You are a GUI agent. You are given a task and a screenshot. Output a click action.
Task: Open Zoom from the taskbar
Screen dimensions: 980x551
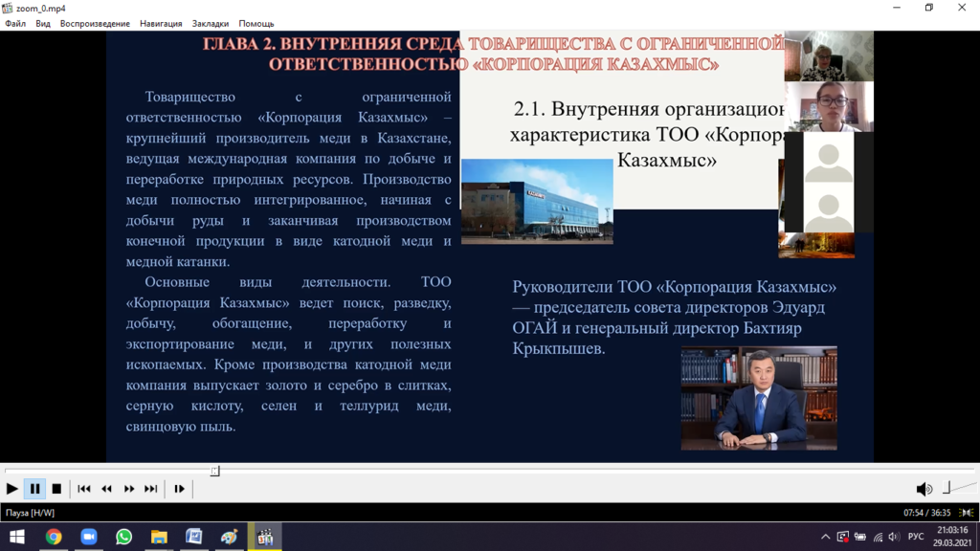tap(89, 537)
